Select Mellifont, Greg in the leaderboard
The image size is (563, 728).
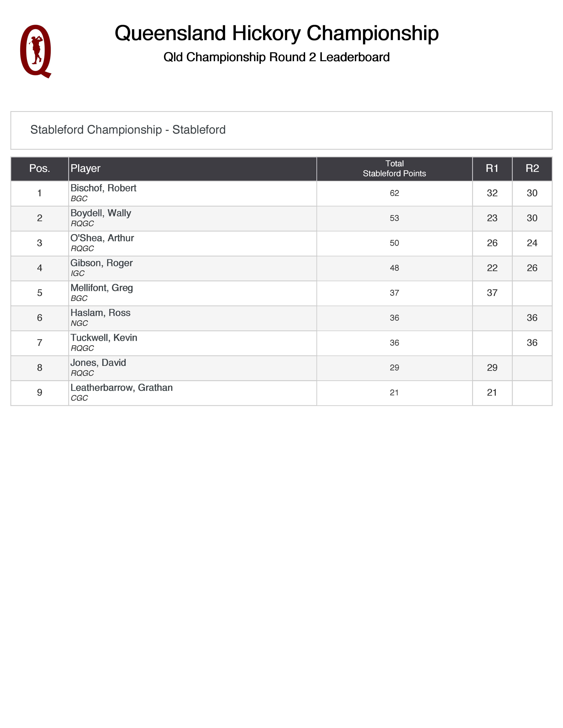tap(102, 288)
